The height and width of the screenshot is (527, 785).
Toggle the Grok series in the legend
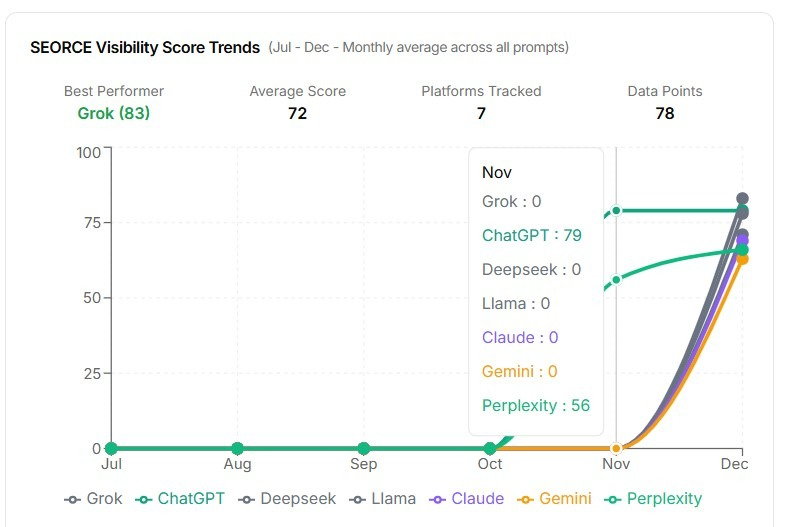pos(93,498)
